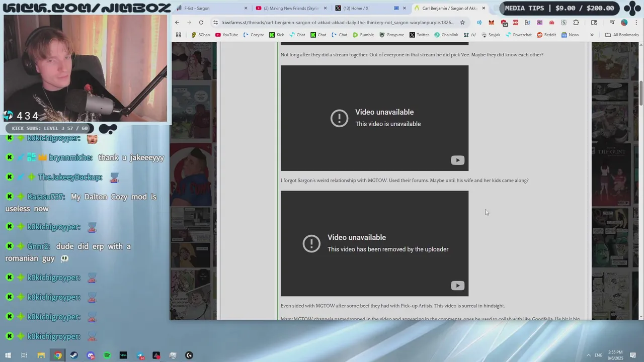Go back to the previous page in Chrome

tap(177, 22)
